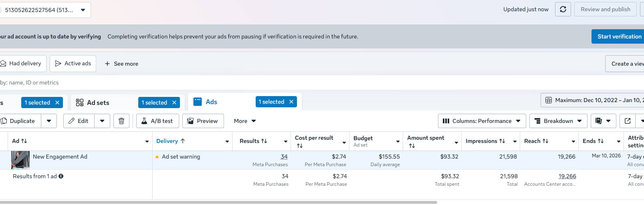The image size is (644, 205).
Task: Sort by Results column arrows
Action: click(264, 141)
